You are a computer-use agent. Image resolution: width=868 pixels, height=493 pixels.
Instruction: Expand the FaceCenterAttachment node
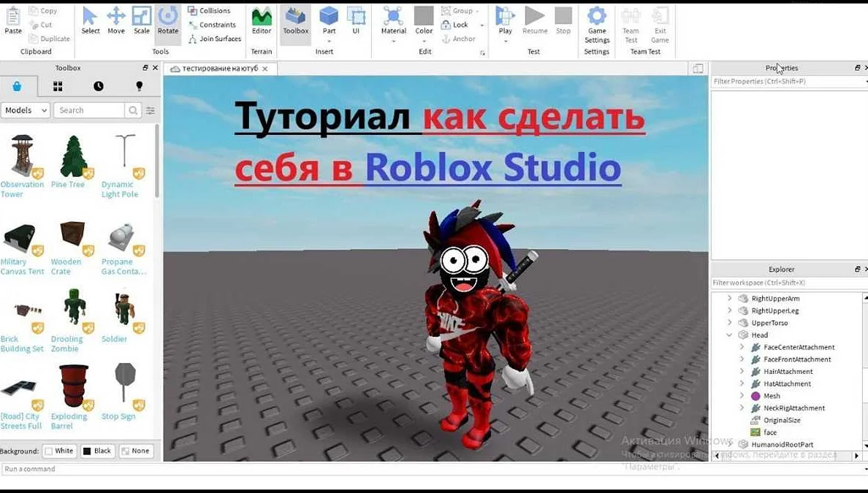742,347
